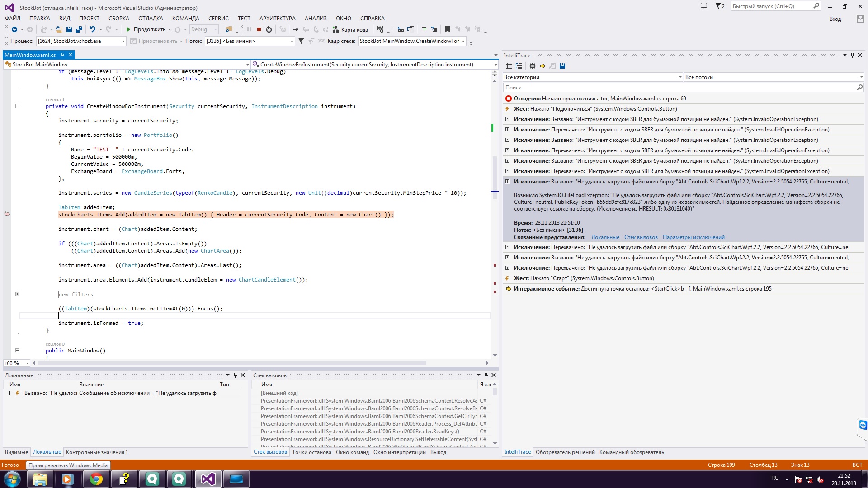The width and height of the screenshot is (868, 488).
Task: Expand the collapsed new filters region
Action: click(x=17, y=294)
